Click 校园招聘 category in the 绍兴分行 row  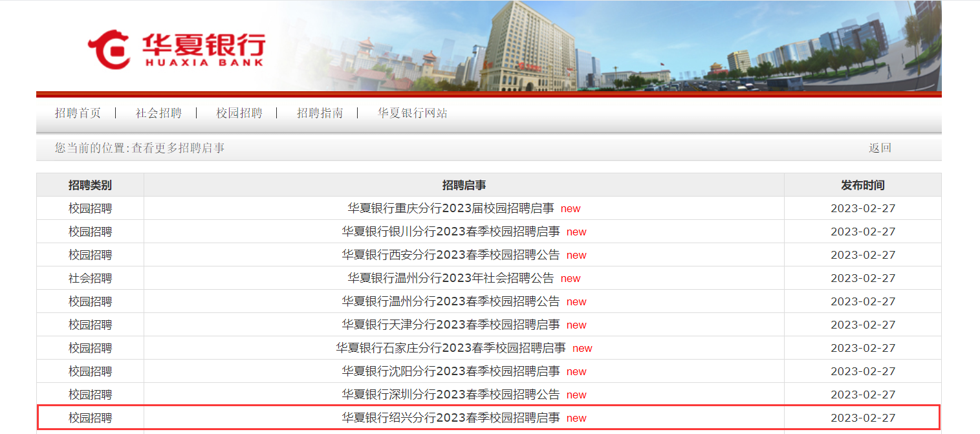click(90, 418)
